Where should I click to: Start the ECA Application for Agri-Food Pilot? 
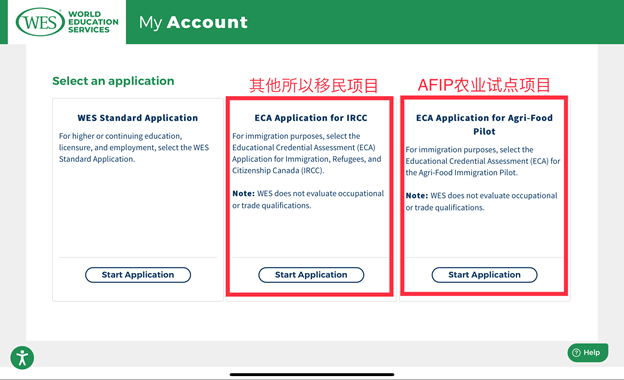pyautogui.click(x=484, y=275)
